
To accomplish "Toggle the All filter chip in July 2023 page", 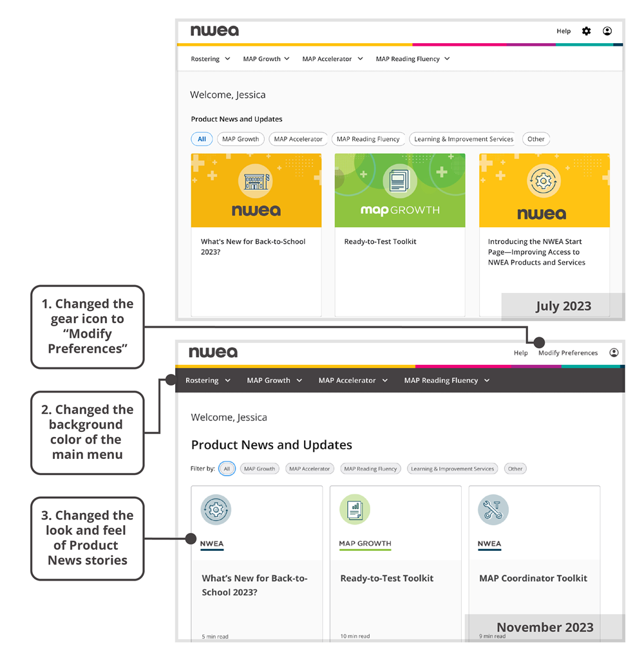I will click(202, 139).
